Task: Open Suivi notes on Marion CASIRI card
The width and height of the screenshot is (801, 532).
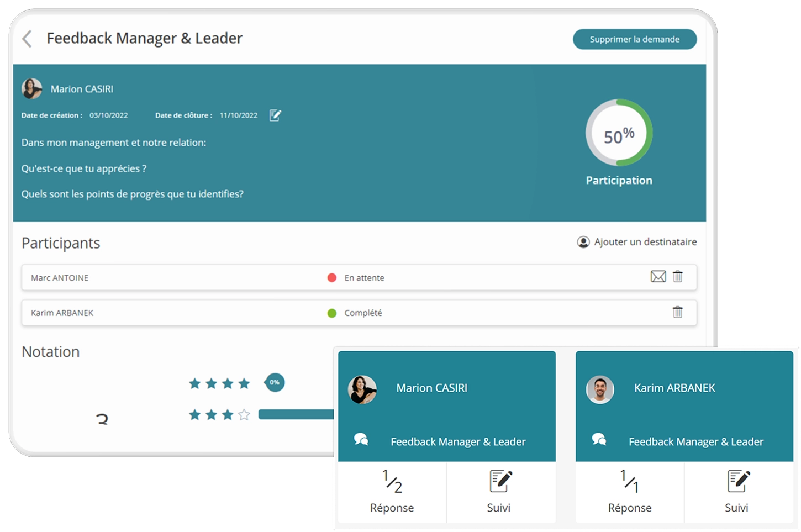Action: [x=500, y=492]
